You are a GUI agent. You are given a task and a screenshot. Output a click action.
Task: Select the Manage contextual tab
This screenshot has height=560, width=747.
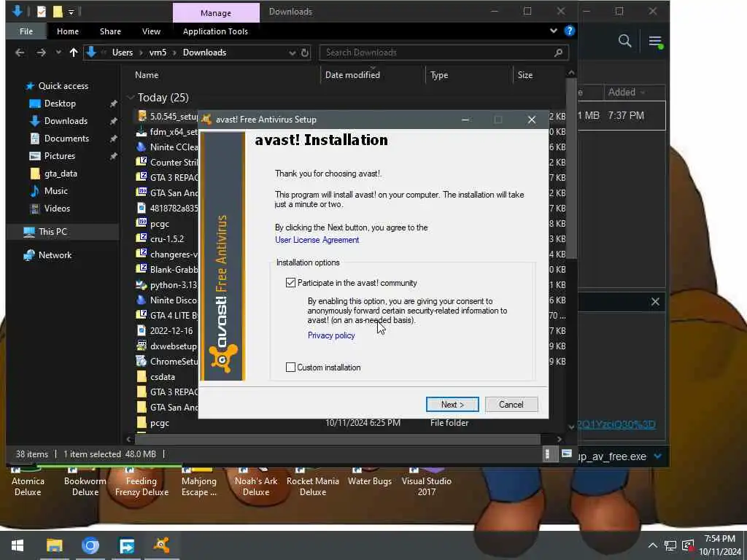click(x=216, y=13)
